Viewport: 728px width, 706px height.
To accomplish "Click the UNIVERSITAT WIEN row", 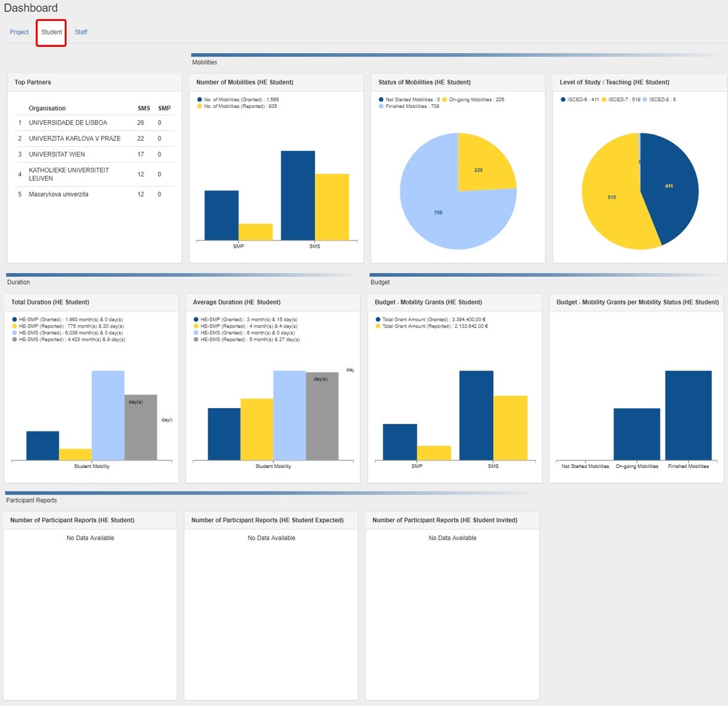I will coord(94,154).
